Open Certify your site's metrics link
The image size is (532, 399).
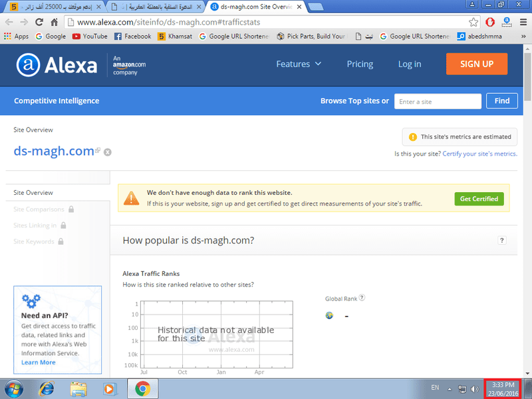[x=479, y=154]
